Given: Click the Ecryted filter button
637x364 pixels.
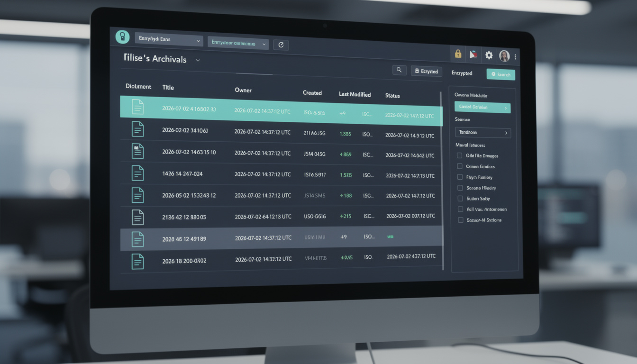Looking at the screenshot, I should tap(427, 71).
